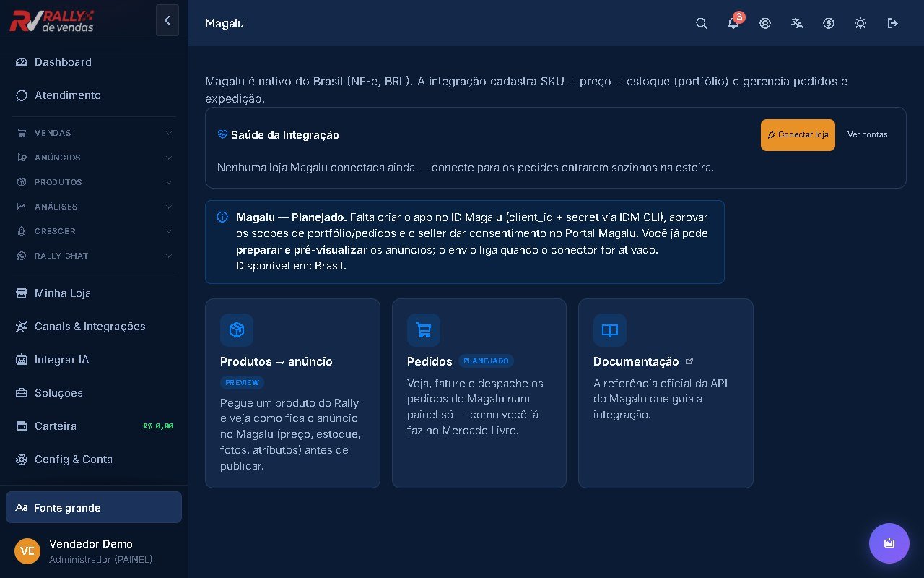
Task: Expand the RALLY CHAT section
Action: coord(94,256)
